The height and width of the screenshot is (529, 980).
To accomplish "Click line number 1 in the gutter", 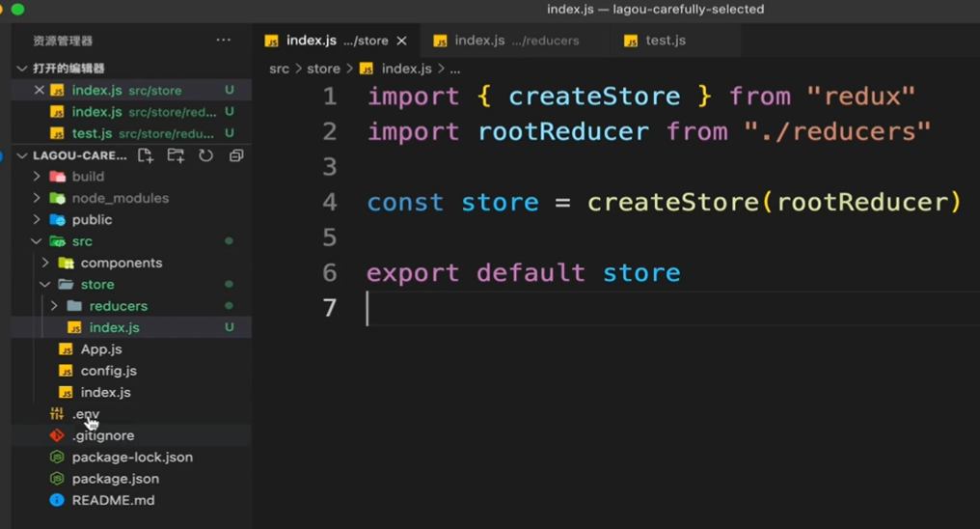I will point(329,97).
